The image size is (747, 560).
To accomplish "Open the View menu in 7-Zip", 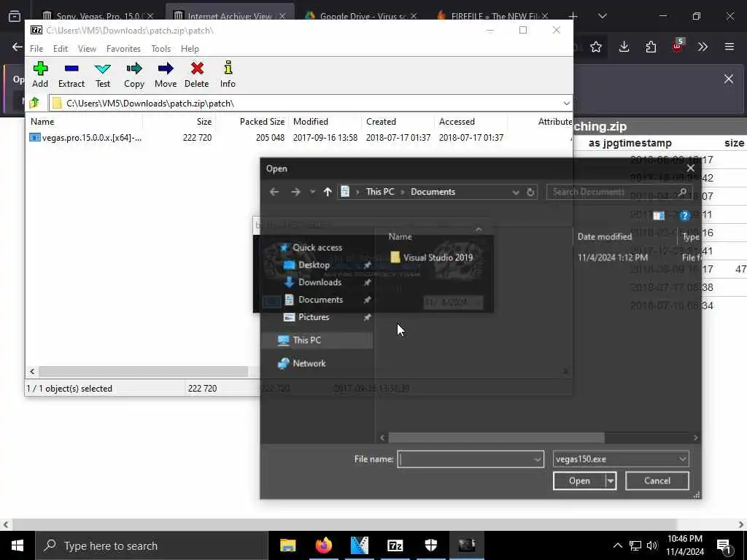I will pos(88,49).
